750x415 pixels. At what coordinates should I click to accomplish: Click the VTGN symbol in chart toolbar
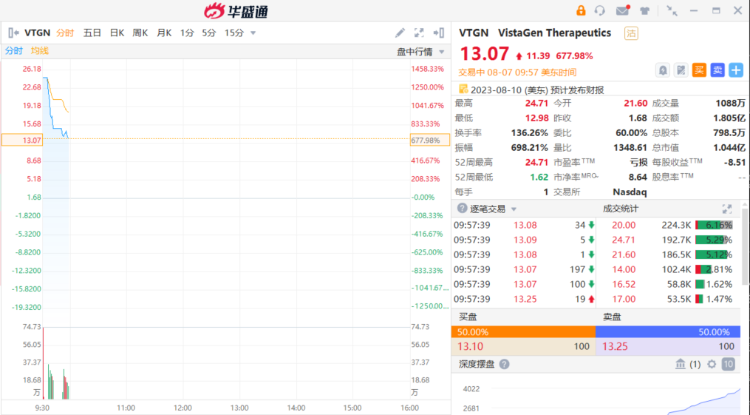click(x=37, y=33)
